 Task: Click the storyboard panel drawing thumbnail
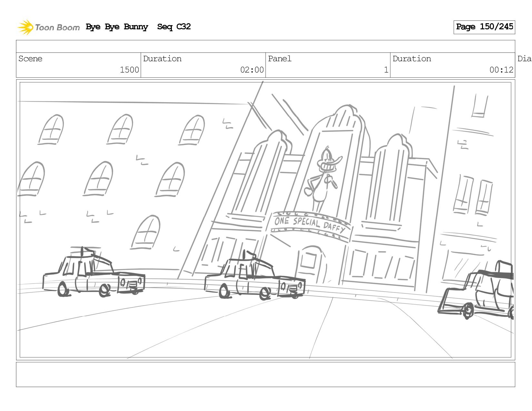(265, 220)
